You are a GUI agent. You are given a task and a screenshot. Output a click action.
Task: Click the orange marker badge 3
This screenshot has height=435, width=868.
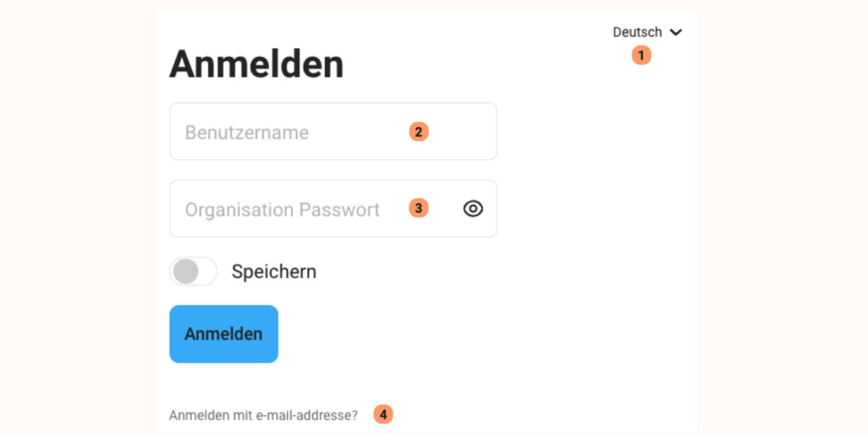pyautogui.click(x=418, y=208)
